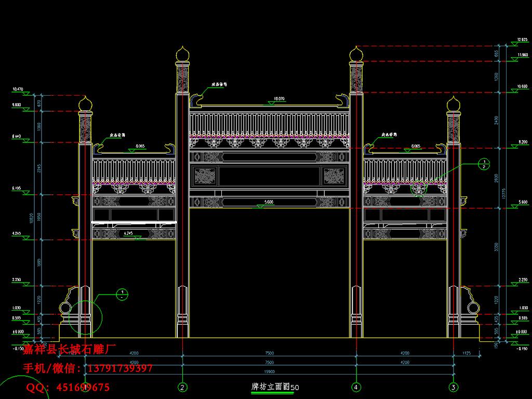
Task: Pick the finial atop the tallest left column
Action: 182,54
